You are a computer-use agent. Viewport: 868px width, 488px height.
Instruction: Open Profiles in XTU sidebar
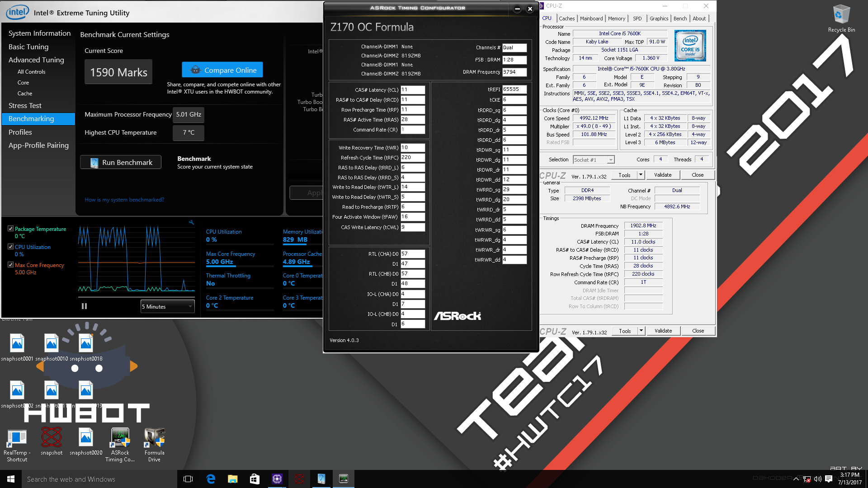(20, 132)
